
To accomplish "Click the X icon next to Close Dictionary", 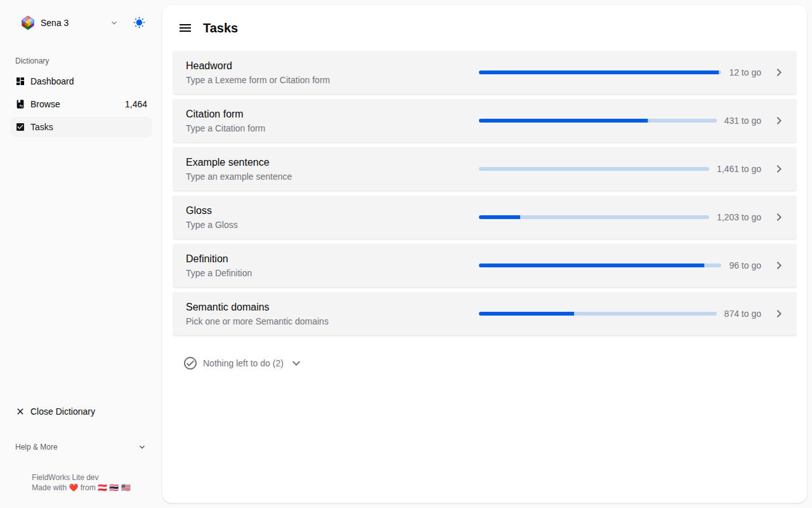I will 20,411.
